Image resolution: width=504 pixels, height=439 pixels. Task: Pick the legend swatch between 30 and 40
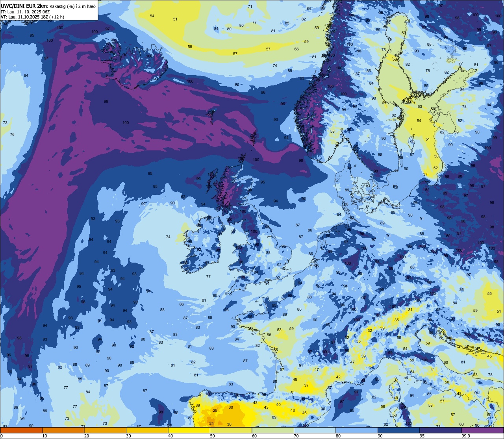click(147, 430)
